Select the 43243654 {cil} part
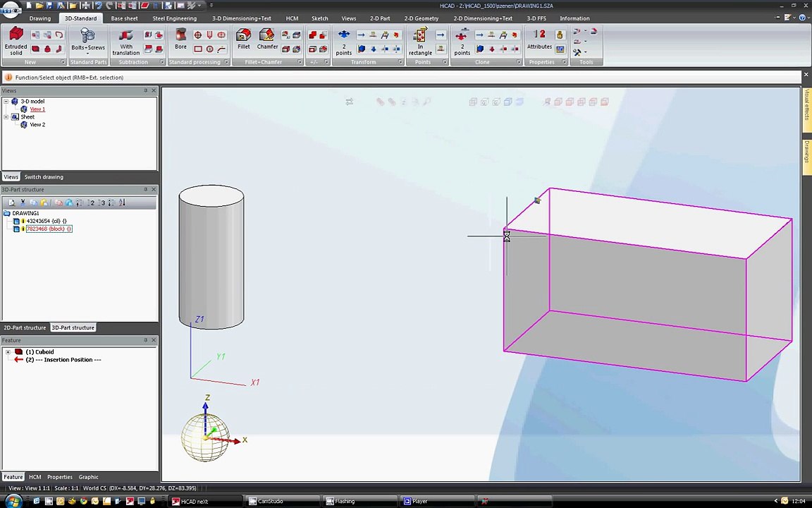This screenshot has height=508, width=812. point(47,221)
